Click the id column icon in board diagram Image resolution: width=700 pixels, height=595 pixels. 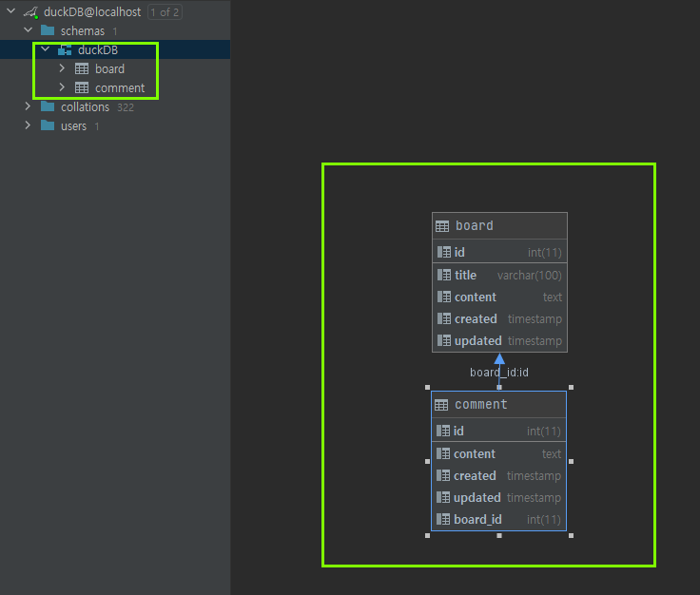tap(444, 252)
